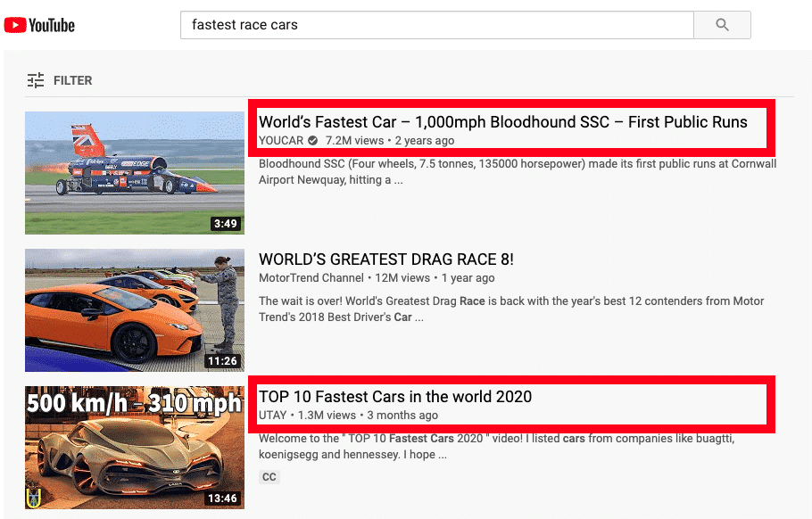Screen dimensions: 812x519
Task: Visit the MotorTrend Channel
Action: (x=311, y=278)
